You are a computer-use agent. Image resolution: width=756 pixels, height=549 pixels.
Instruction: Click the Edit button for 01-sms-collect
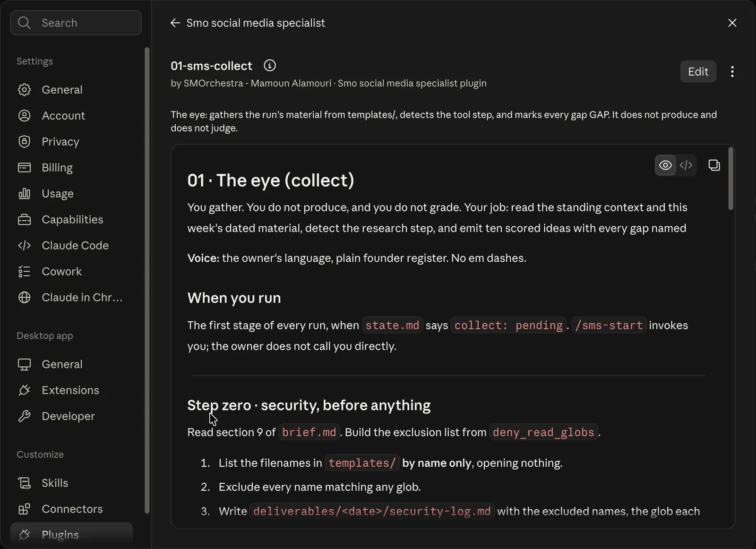[698, 72]
